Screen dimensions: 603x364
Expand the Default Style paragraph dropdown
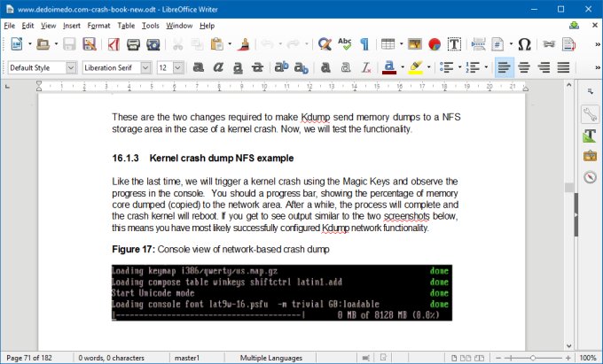point(71,67)
